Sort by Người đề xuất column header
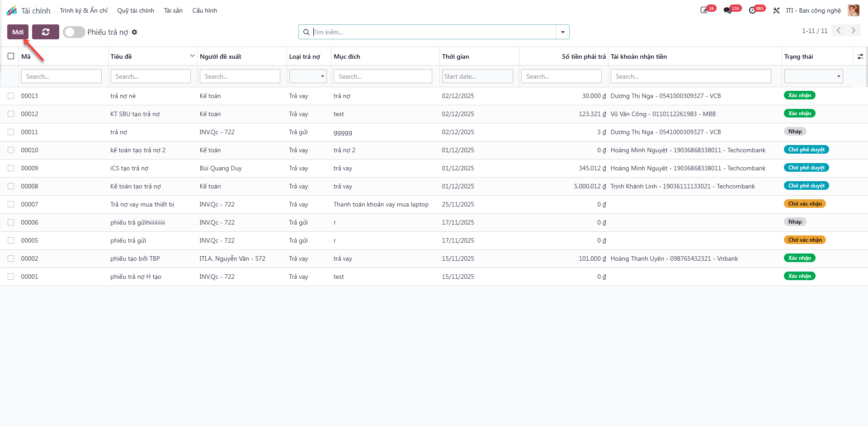Image resolution: width=868 pixels, height=427 pixels. click(x=221, y=56)
